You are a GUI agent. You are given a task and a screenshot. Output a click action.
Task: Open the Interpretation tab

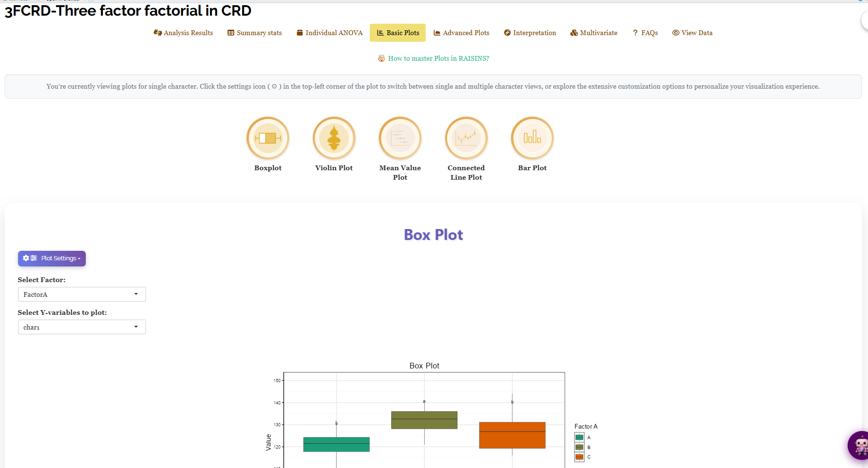[x=530, y=33]
